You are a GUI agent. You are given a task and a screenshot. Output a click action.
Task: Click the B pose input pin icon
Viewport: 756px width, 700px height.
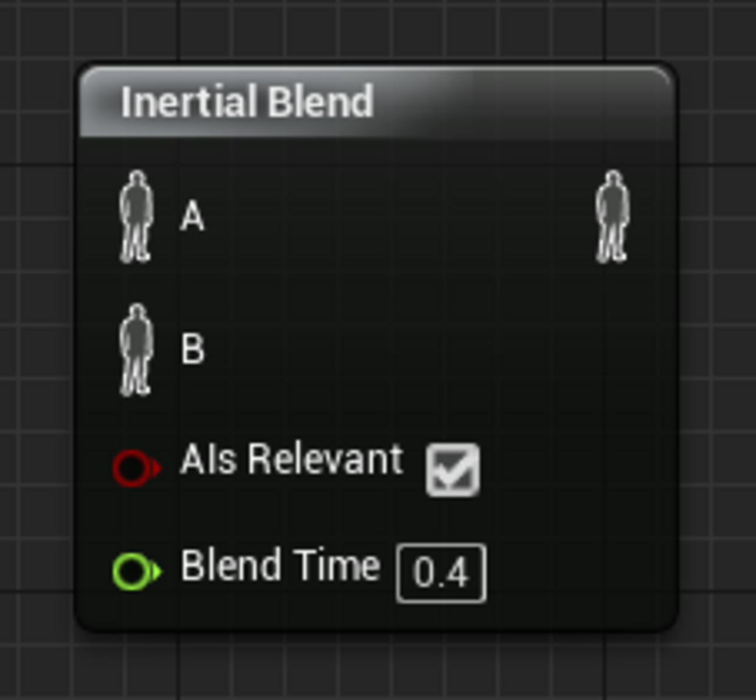pyautogui.click(x=136, y=350)
